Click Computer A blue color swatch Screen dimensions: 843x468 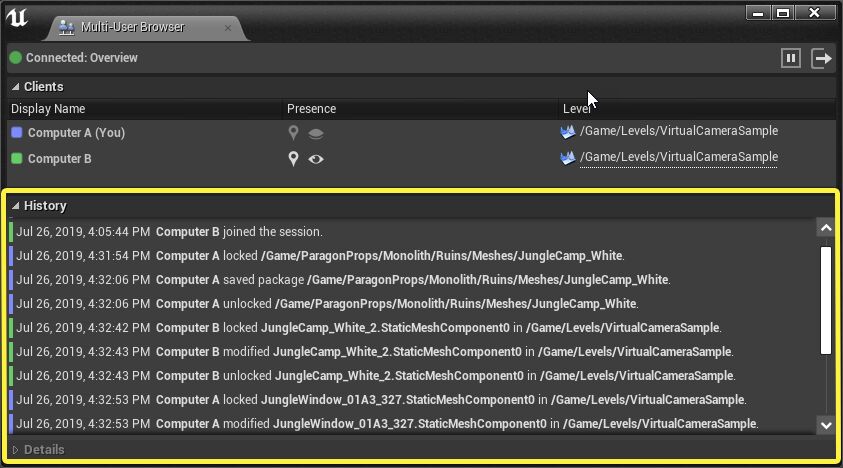click(17, 132)
